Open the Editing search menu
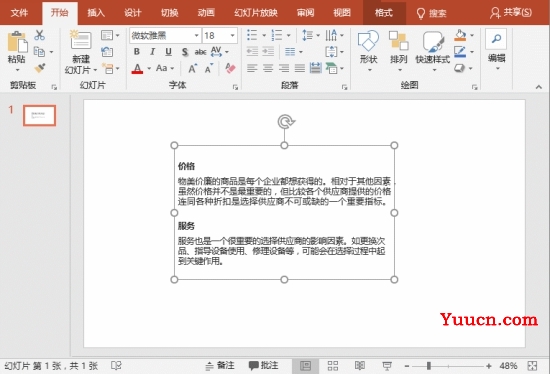This screenshot has width=550, height=374. pos(496,49)
